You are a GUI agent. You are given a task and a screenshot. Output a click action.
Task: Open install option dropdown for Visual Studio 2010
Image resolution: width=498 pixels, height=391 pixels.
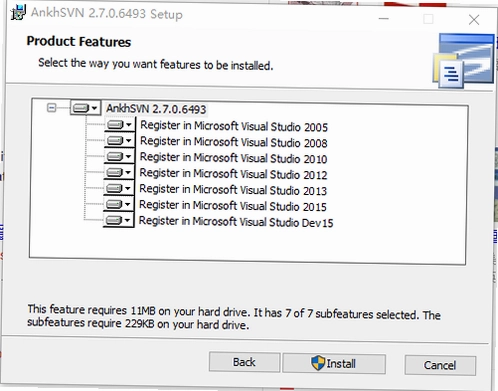119,156
